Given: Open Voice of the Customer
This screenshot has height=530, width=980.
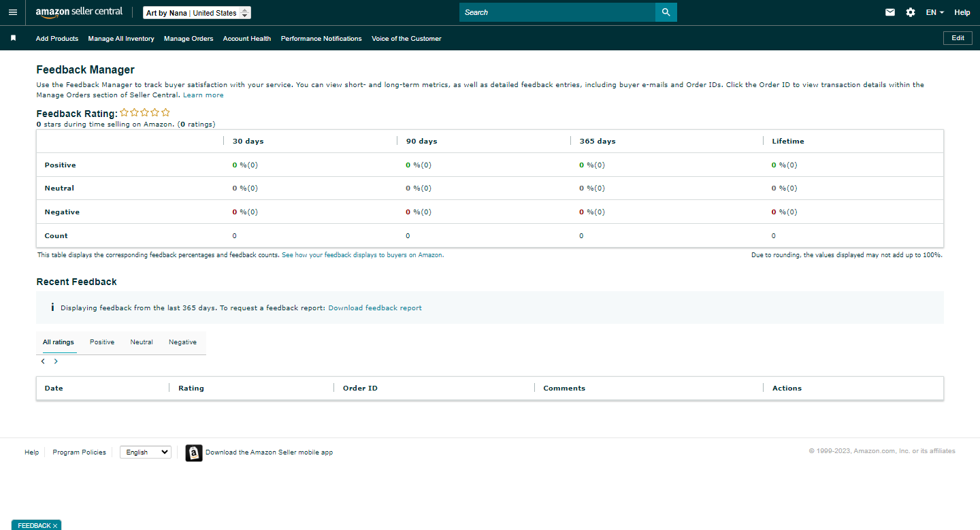Looking at the screenshot, I should point(406,39).
